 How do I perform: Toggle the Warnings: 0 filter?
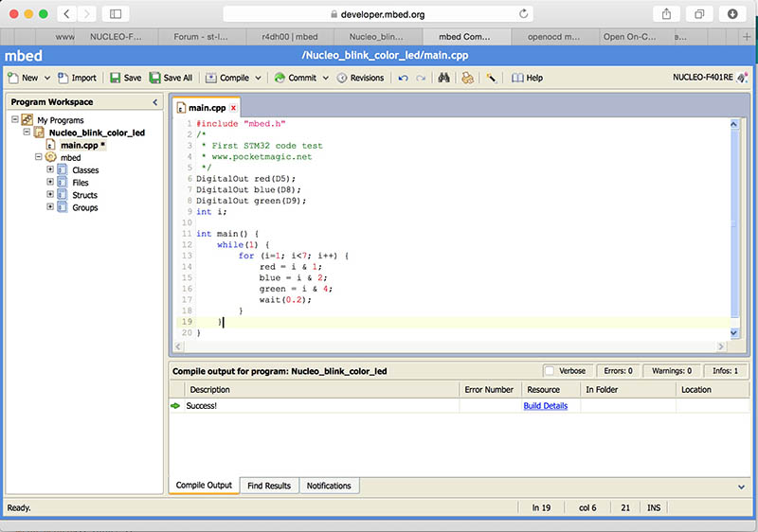tap(671, 371)
